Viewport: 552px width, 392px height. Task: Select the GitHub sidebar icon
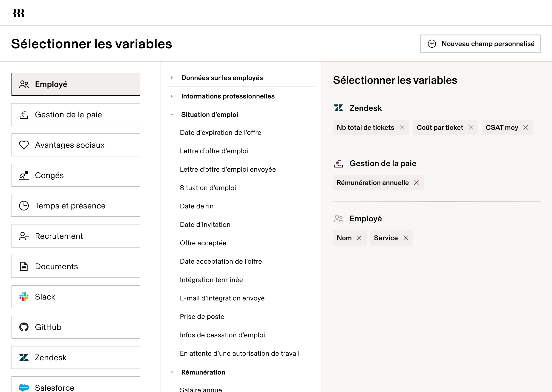[24, 327]
